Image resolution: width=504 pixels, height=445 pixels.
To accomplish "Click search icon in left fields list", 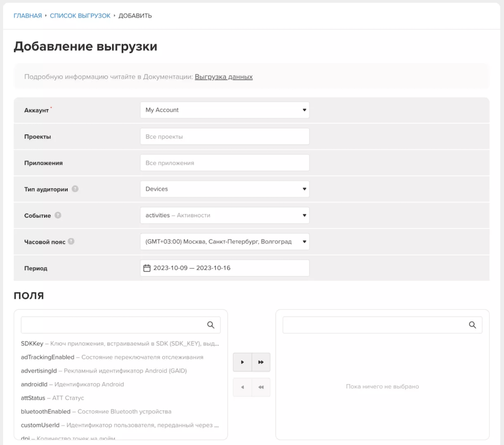I will click(x=211, y=325).
